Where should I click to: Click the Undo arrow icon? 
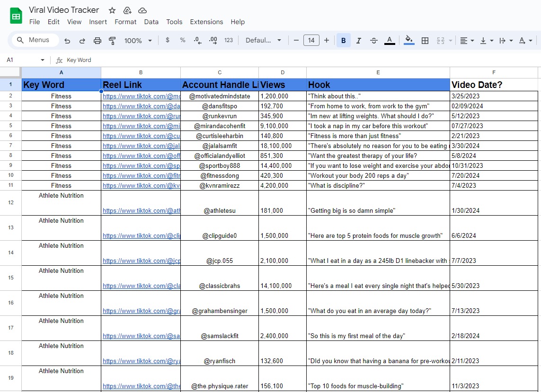point(67,41)
